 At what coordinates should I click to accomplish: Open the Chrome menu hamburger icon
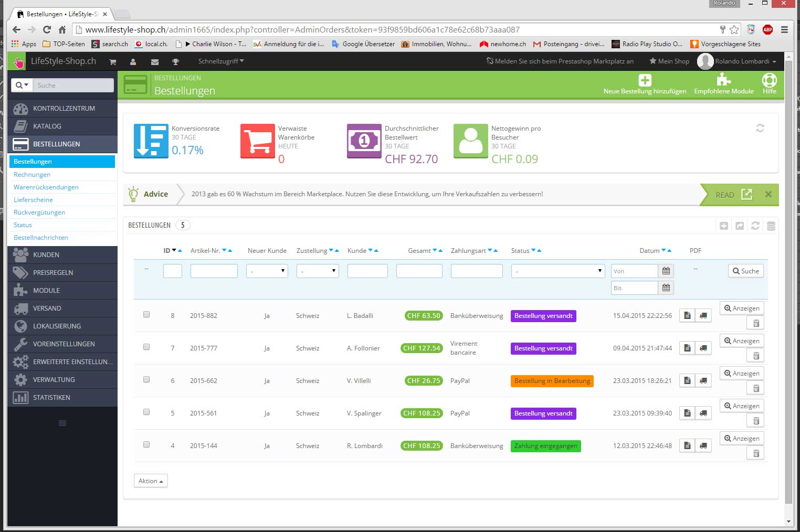point(784,30)
